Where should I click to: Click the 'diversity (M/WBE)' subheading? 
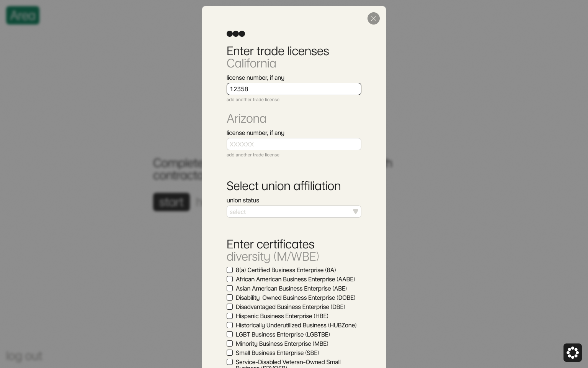click(273, 256)
